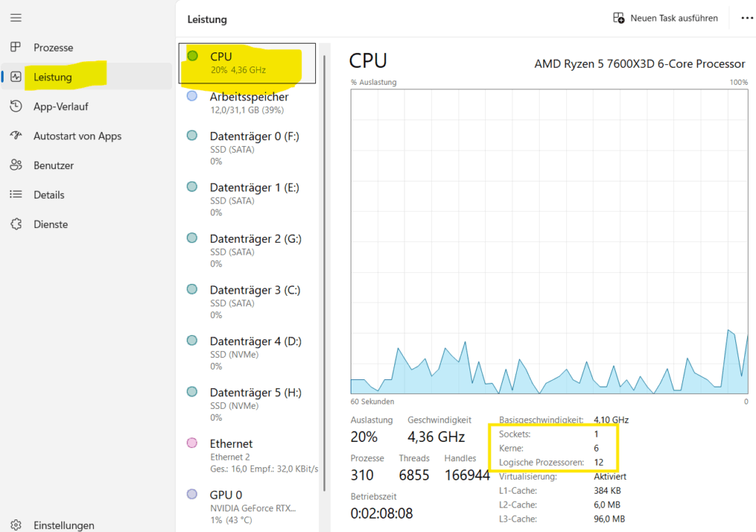756x532 pixels.
Task: Open the hamburger navigation menu
Action: (x=16, y=17)
